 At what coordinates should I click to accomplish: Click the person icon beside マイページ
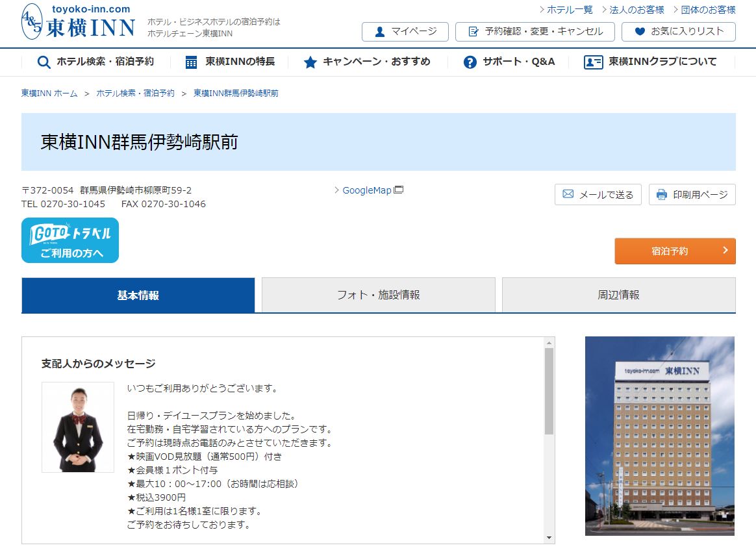[380, 32]
